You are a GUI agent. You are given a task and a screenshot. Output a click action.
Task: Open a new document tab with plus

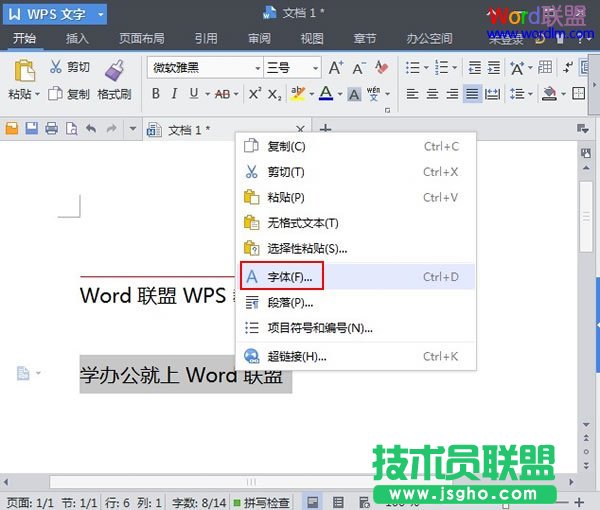pos(325,129)
